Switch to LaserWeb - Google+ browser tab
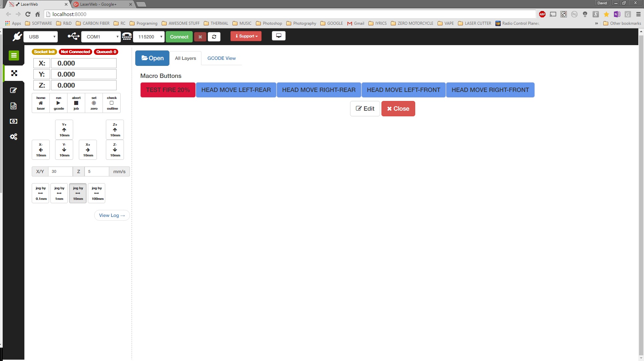This screenshot has height=361, width=644. click(102, 4)
